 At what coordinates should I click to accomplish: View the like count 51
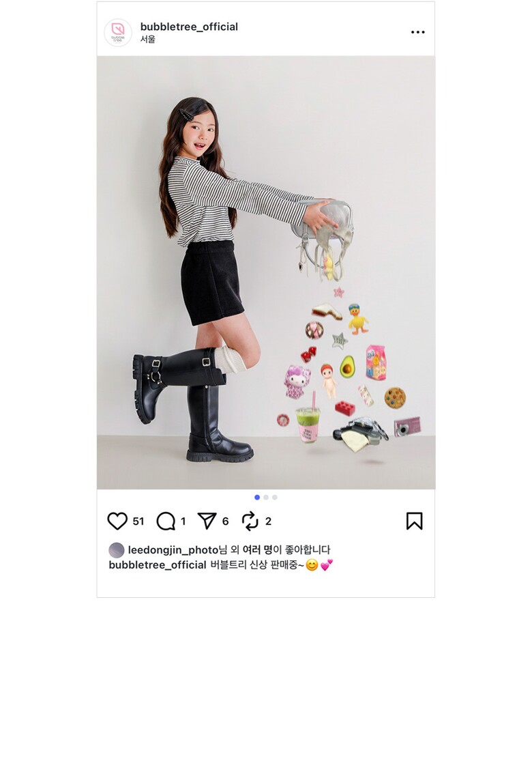[x=138, y=521]
